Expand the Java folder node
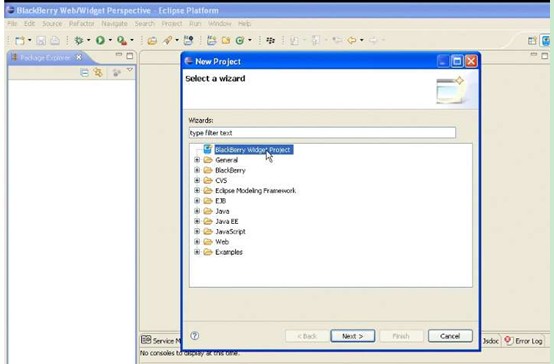Image resolution: width=554 pixels, height=364 pixels. coord(197,211)
